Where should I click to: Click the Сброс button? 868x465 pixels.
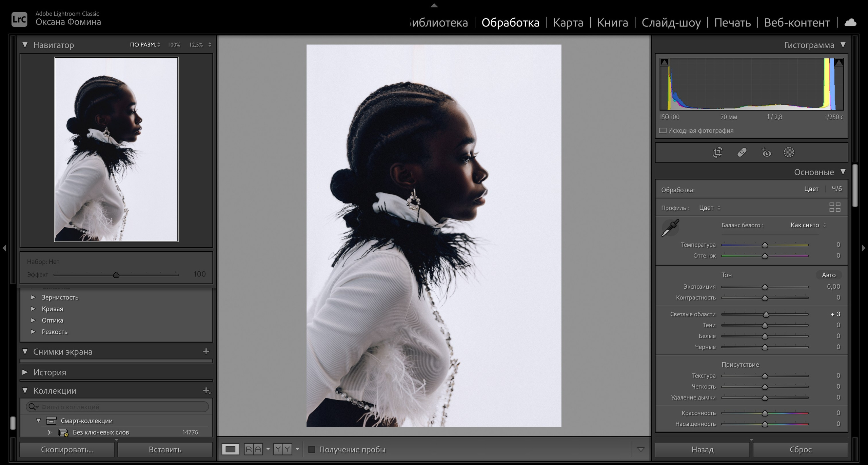coord(801,449)
